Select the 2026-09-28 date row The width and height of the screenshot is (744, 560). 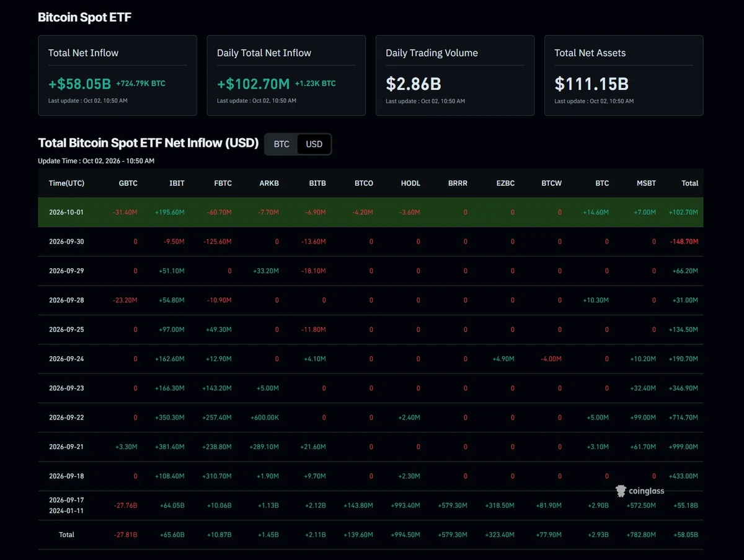pos(371,300)
